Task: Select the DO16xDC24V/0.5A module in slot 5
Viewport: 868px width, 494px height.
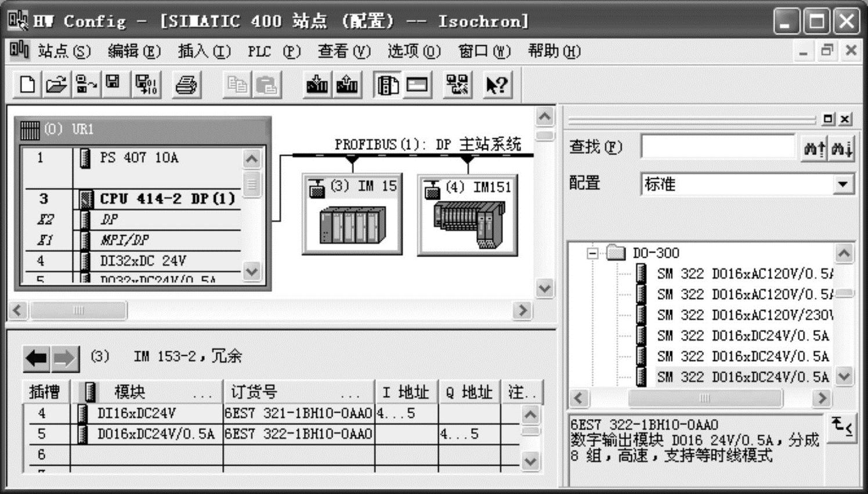Action: pos(147,434)
